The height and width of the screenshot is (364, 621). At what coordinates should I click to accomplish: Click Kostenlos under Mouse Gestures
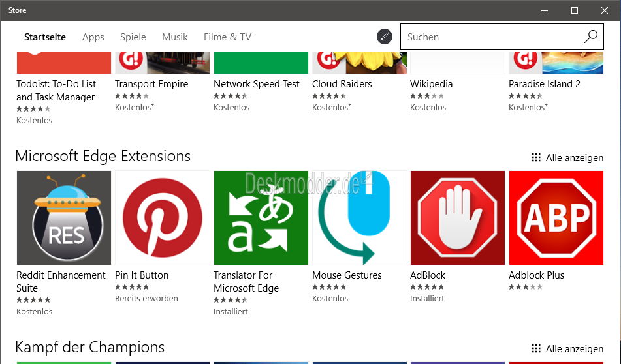point(330,298)
